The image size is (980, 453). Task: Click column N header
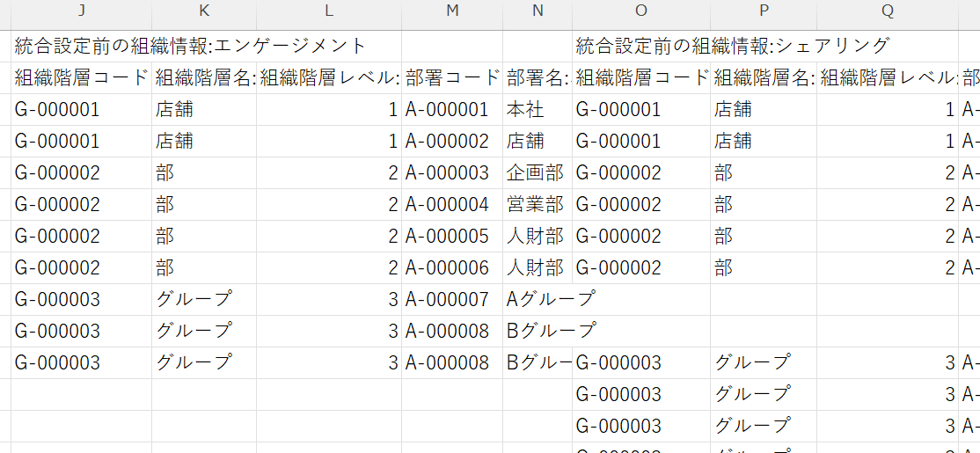(538, 11)
